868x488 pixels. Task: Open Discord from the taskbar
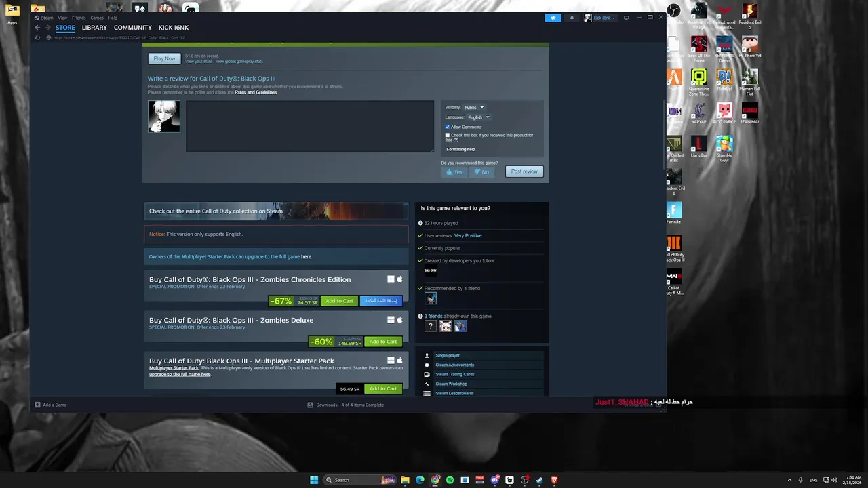click(494, 480)
